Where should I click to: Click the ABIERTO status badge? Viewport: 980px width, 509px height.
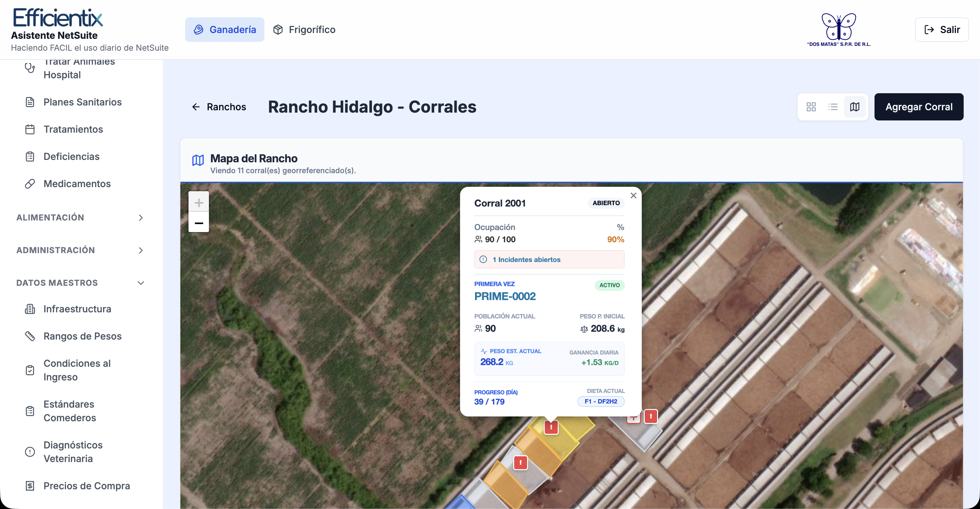click(x=606, y=203)
